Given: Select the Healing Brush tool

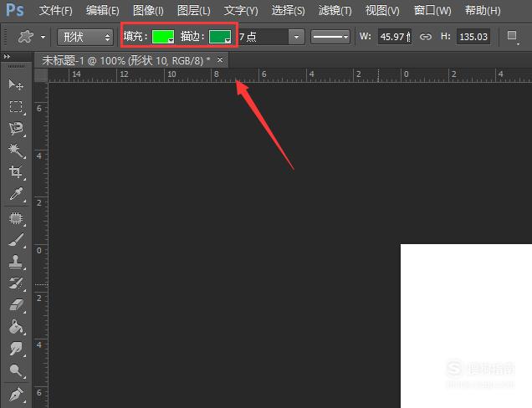Looking at the screenshot, I should pos(16,218).
